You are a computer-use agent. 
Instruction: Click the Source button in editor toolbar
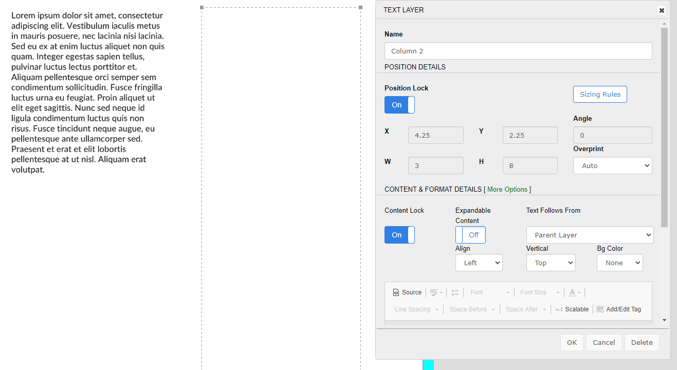tap(407, 292)
